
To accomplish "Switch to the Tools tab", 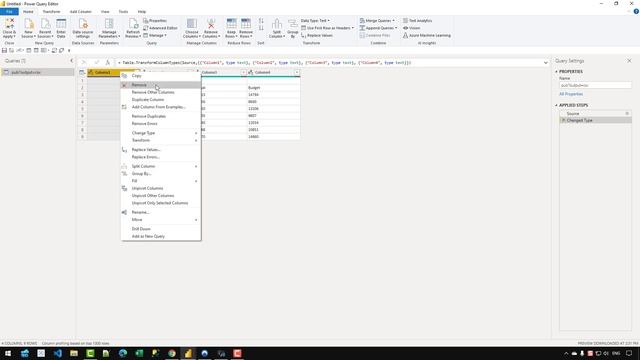I will [x=123, y=11].
